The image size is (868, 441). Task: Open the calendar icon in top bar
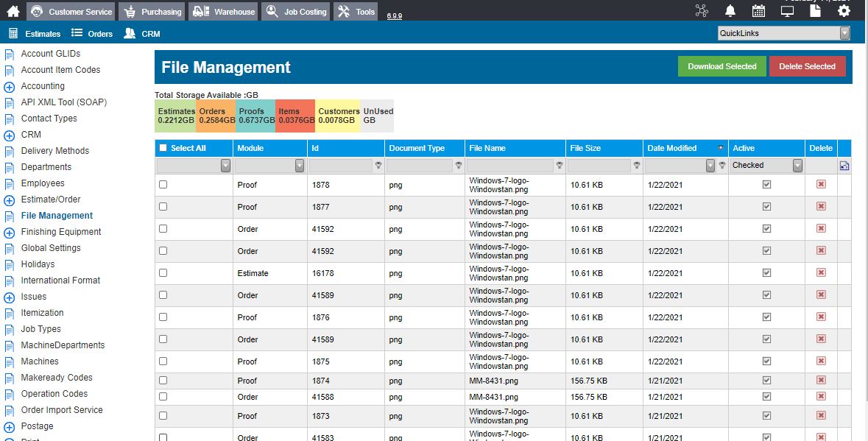[758, 11]
